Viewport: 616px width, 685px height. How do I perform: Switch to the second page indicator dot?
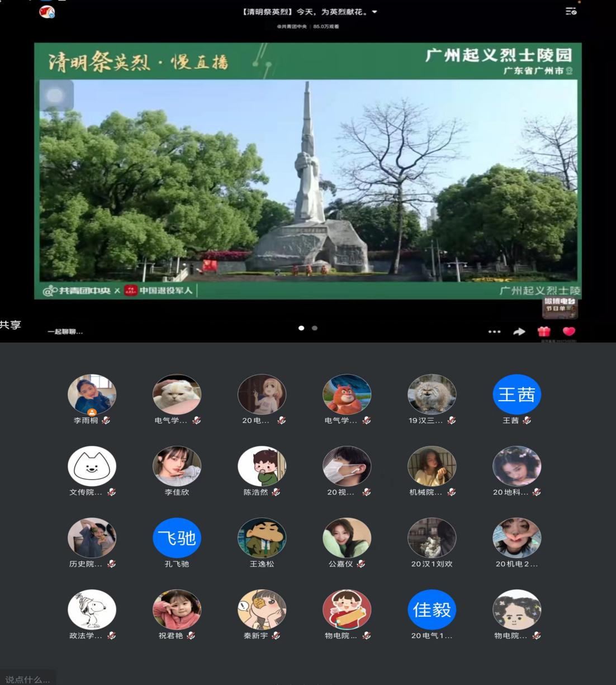click(315, 328)
